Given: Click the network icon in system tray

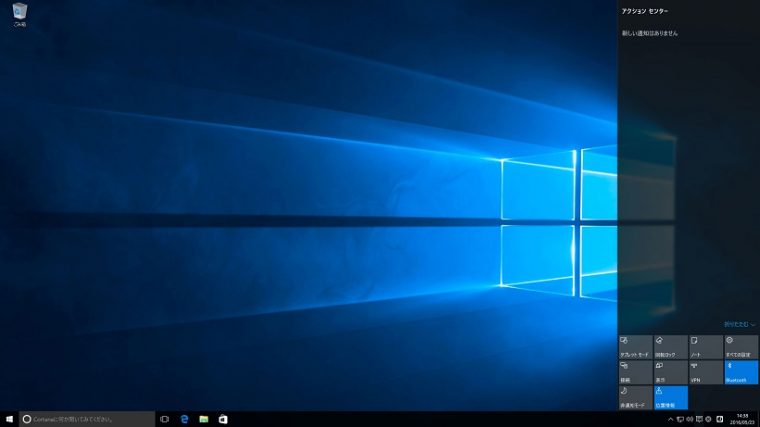Looking at the screenshot, I should pyautogui.click(x=680, y=419).
